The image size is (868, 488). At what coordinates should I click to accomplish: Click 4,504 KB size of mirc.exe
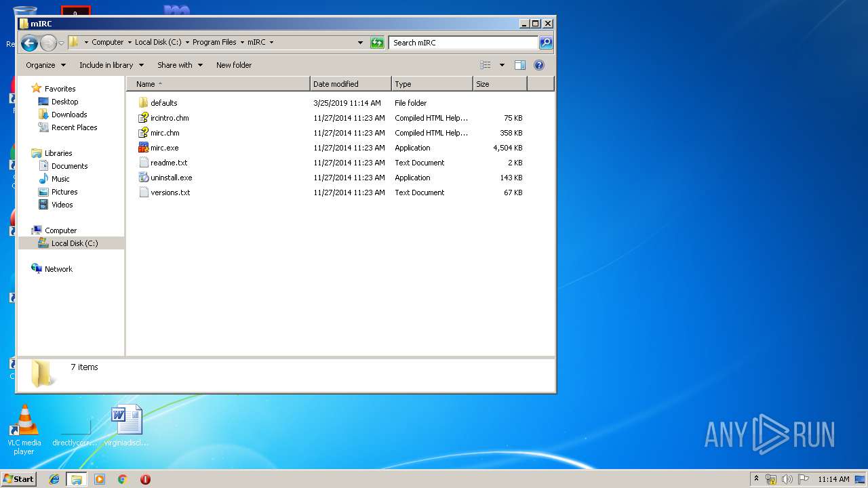point(508,148)
